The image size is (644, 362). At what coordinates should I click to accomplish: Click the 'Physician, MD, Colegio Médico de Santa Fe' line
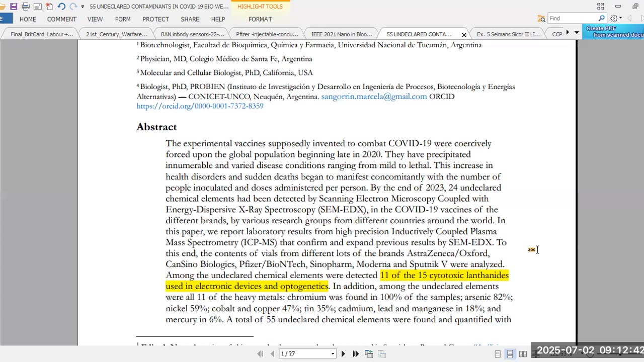coord(224,59)
